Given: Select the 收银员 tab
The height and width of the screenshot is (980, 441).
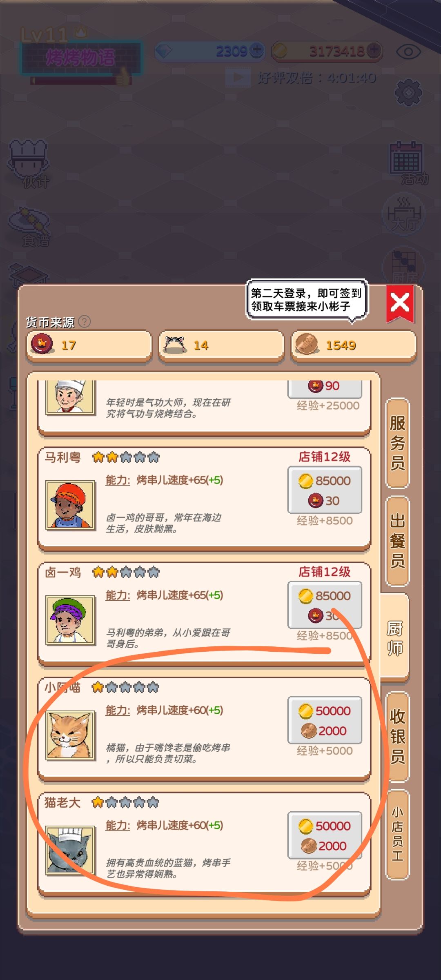Looking at the screenshot, I should [397, 737].
